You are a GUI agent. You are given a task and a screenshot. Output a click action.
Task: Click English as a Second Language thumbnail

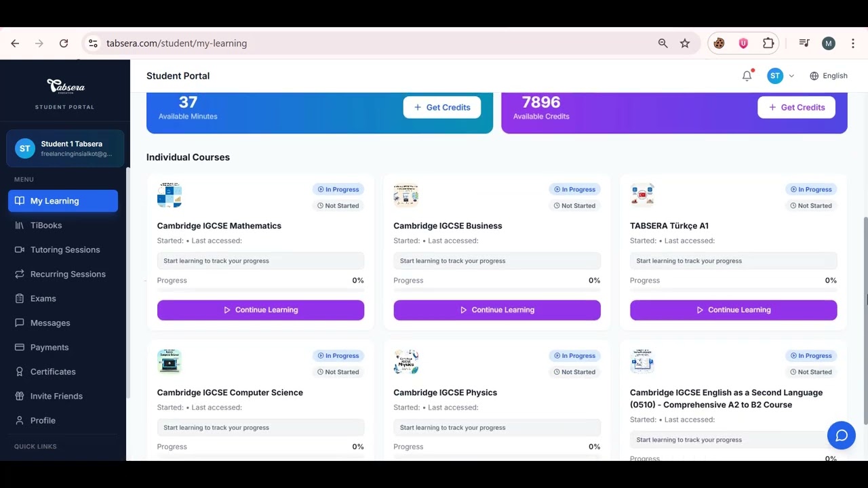pos(642,362)
